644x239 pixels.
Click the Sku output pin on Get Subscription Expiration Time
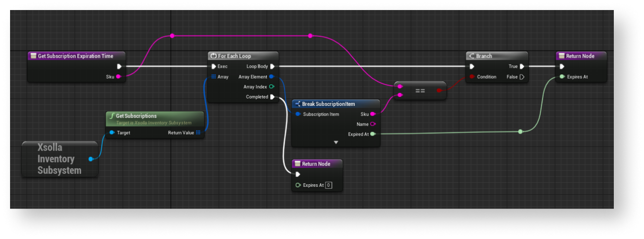click(x=119, y=77)
